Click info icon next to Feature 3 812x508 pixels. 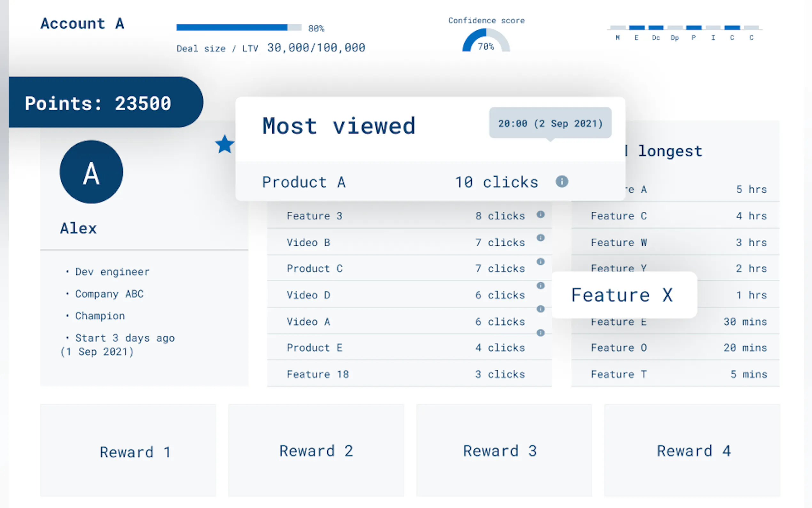click(x=541, y=214)
